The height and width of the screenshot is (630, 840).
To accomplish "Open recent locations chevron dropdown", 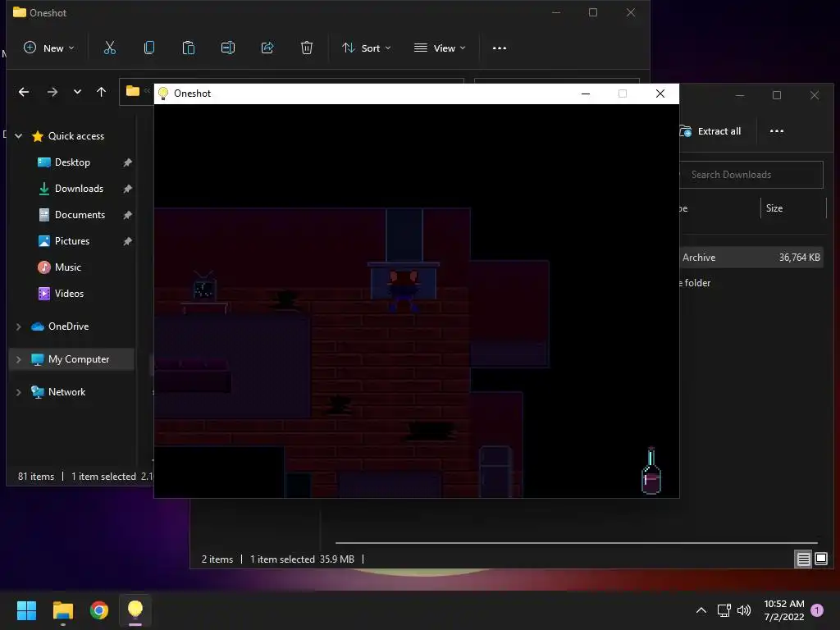I will pyautogui.click(x=77, y=92).
